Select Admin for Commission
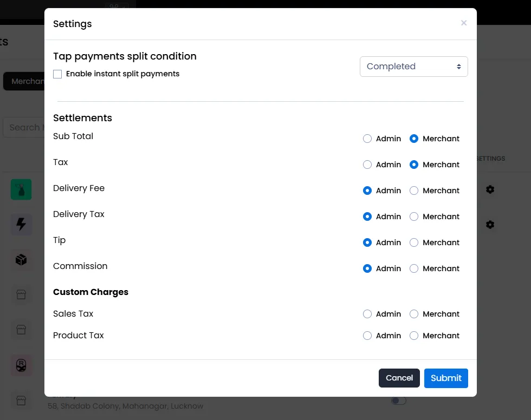This screenshot has width=531, height=420. [367, 268]
